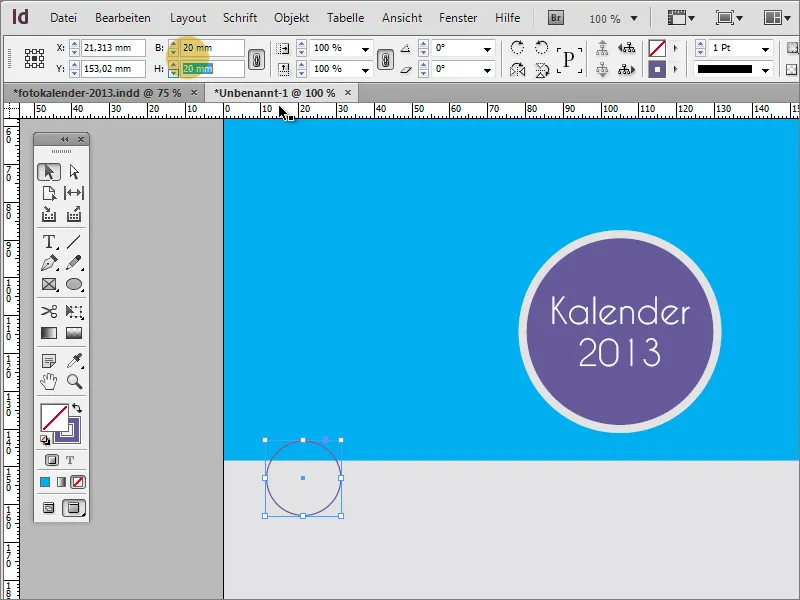Select the Type tool
The width and height of the screenshot is (800, 600).
pos(49,242)
